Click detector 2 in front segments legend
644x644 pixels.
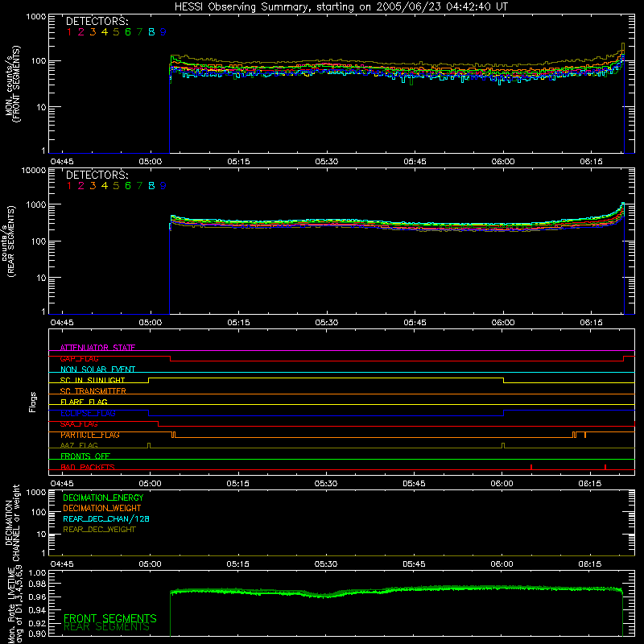pyautogui.click(x=81, y=32)
